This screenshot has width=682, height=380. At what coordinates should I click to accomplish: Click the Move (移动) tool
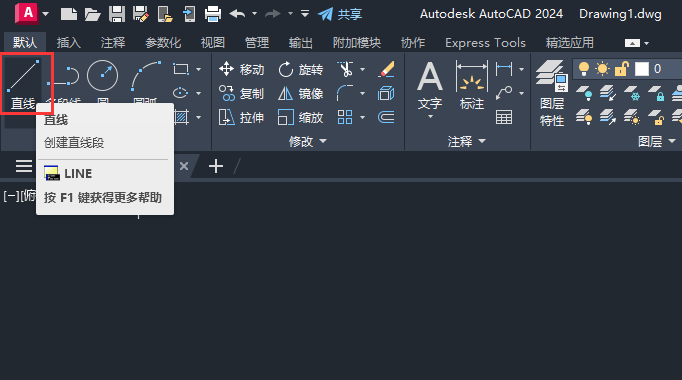[x=242, y=69]
